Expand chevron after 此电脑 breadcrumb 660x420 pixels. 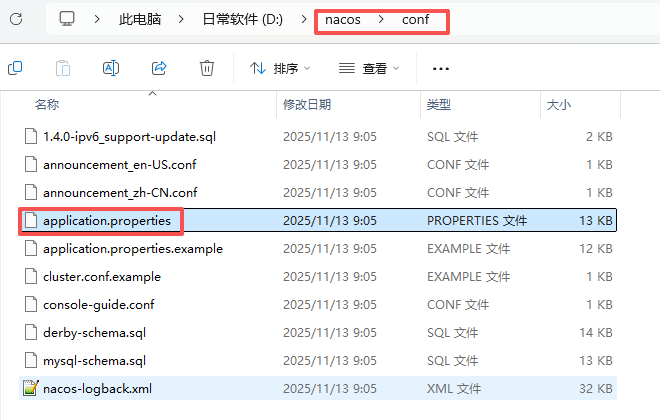click(181, 19)
